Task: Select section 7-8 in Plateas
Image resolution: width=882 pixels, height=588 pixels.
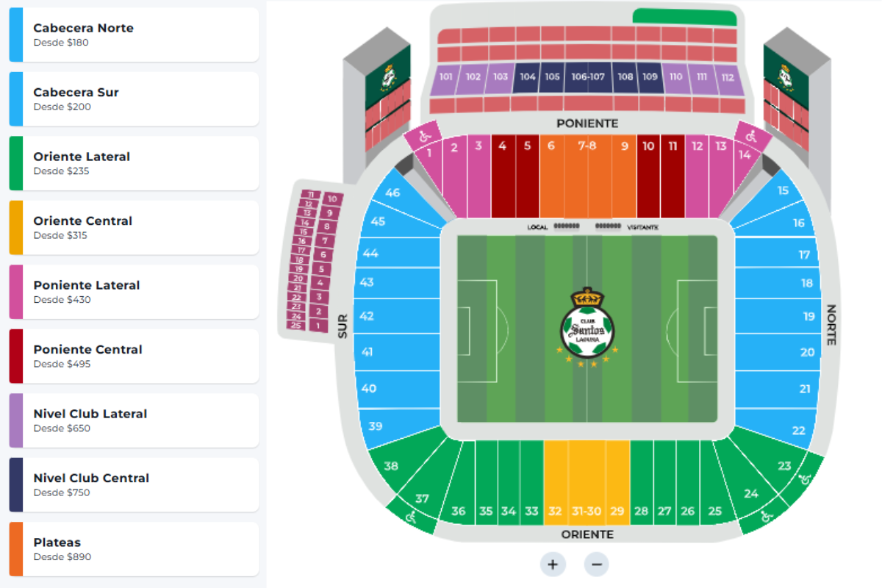Action: 587,176
